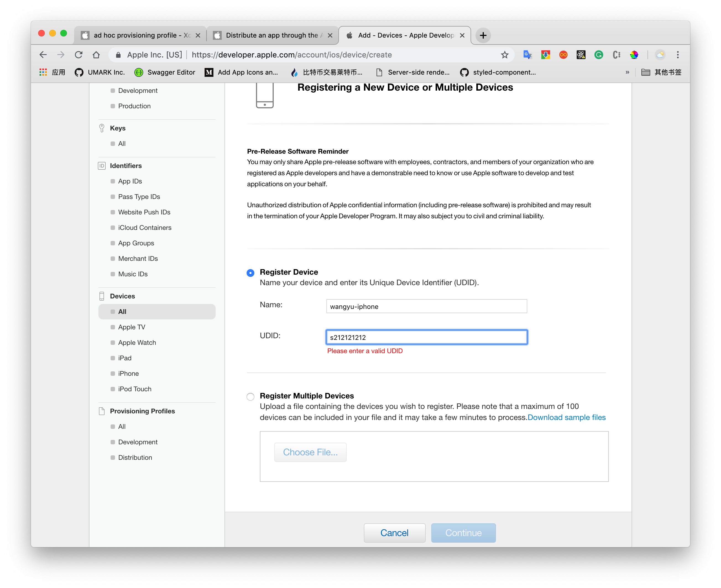Click the home icon in toolbar

click(x=96, y=54)
